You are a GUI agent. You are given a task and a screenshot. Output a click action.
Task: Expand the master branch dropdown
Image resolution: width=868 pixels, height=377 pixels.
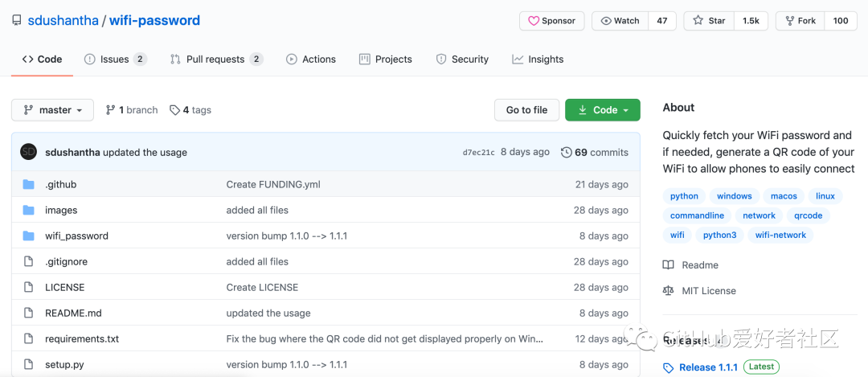click(x=52, y=110)
